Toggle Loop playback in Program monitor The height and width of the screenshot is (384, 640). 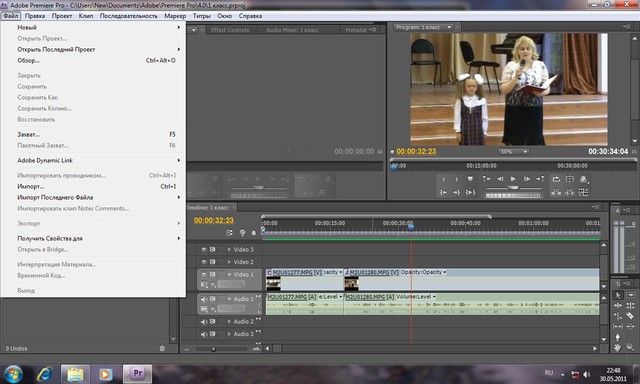(x=556, y=179)
